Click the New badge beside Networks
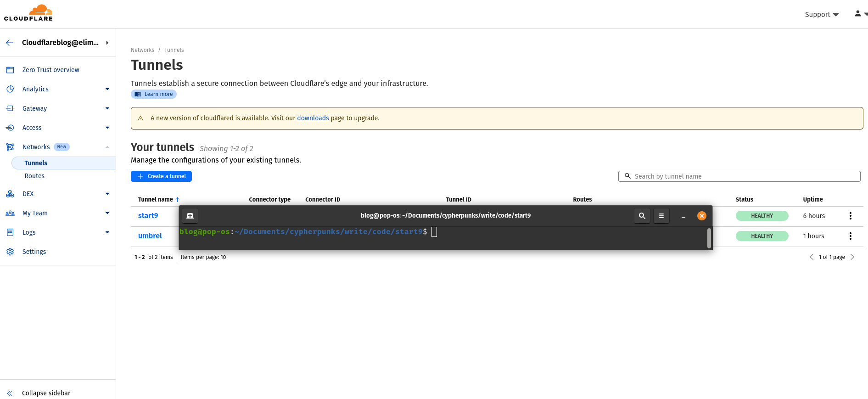This screenshot has width=868, height=399. (x=62, y=147)
